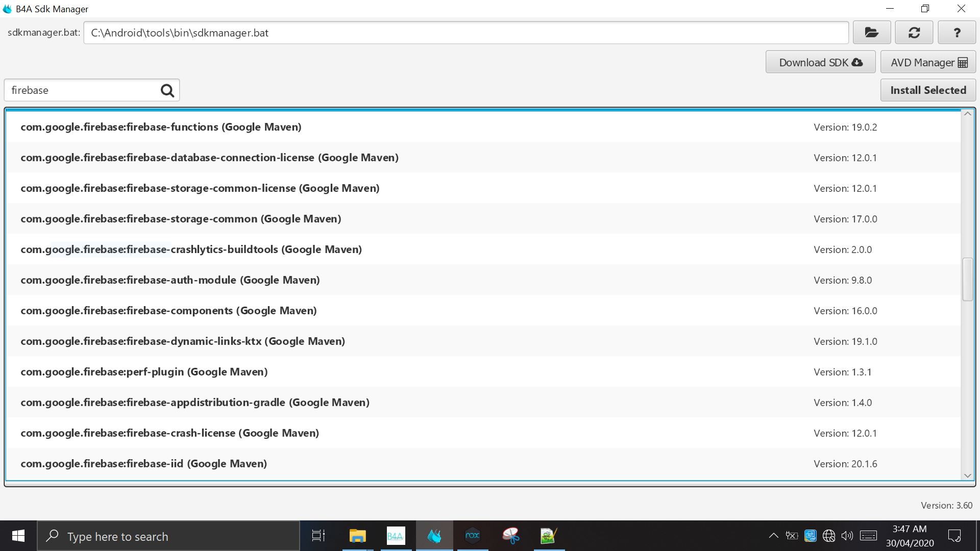Screen dimensions: 980x551
Task: Open network globe icon in tray
Action: tap(829, 536)
